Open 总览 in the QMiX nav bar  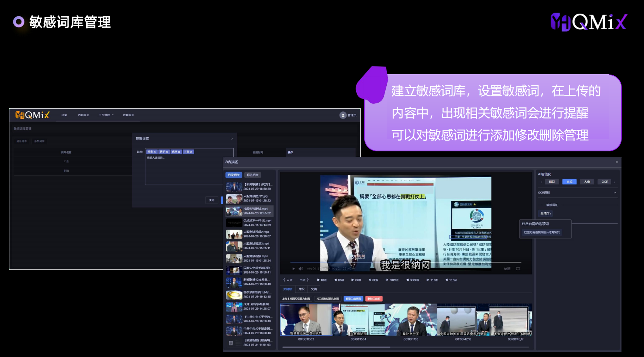pos(64,115)
